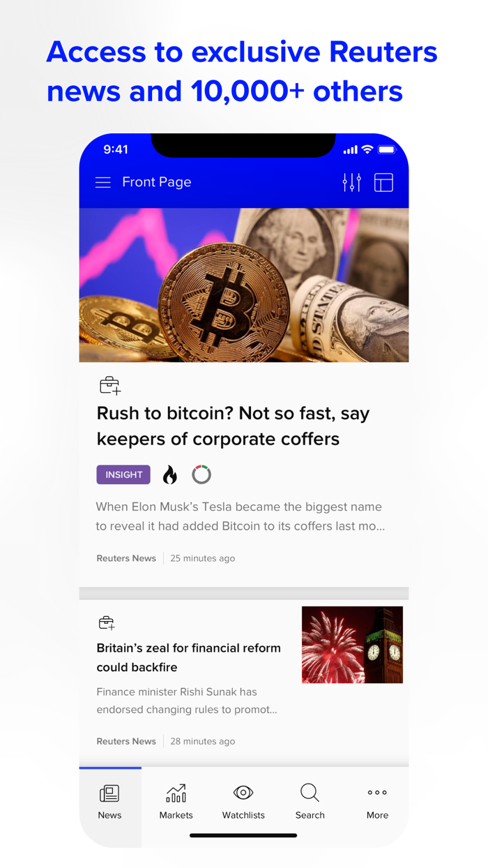Tap the flame trending icon
The image size is (488, 868).
170,475
